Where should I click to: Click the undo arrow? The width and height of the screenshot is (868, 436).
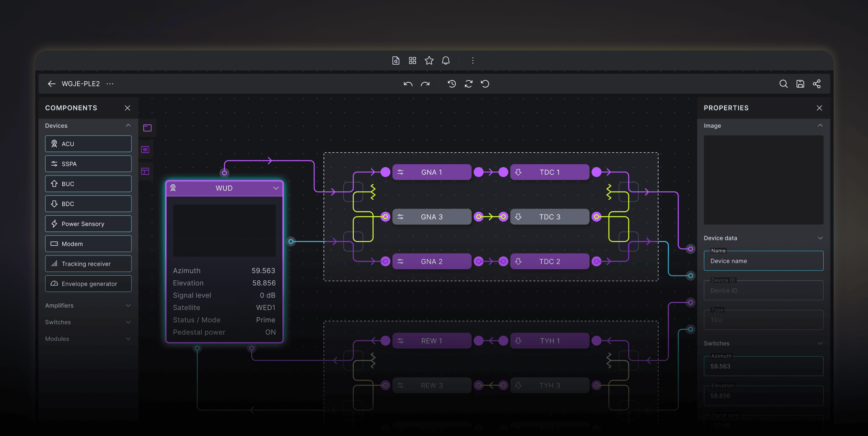[x=408, y=84]
